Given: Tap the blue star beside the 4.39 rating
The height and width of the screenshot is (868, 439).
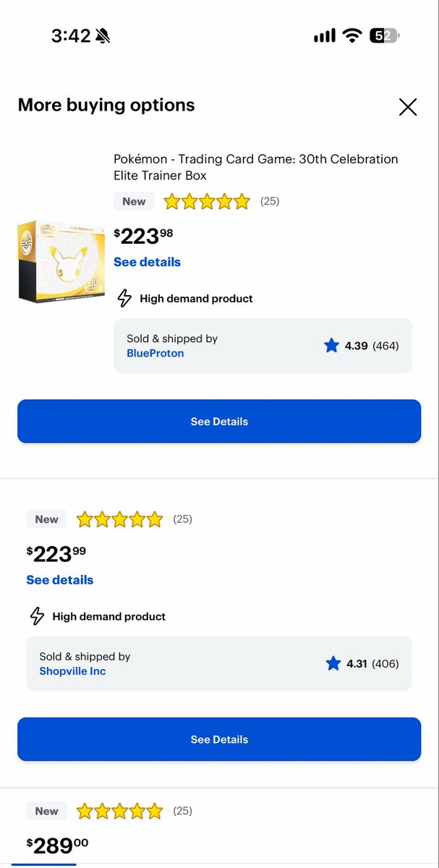Looking at the screenshot, I should click(332, 346).
